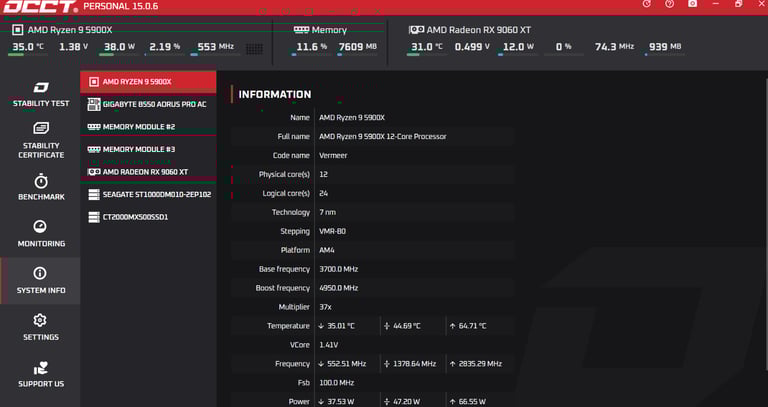Open the Support Us section

point(41,375)
